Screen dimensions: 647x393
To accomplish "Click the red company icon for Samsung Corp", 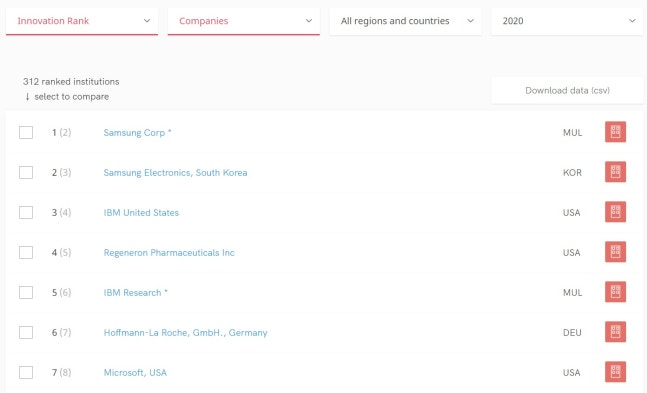I will coord(615,132).
